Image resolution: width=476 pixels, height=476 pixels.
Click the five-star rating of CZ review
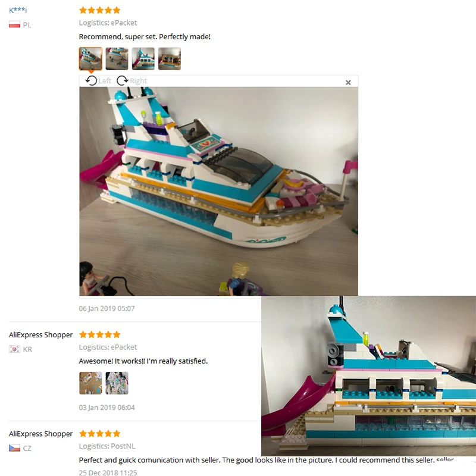tap(100, 434)
